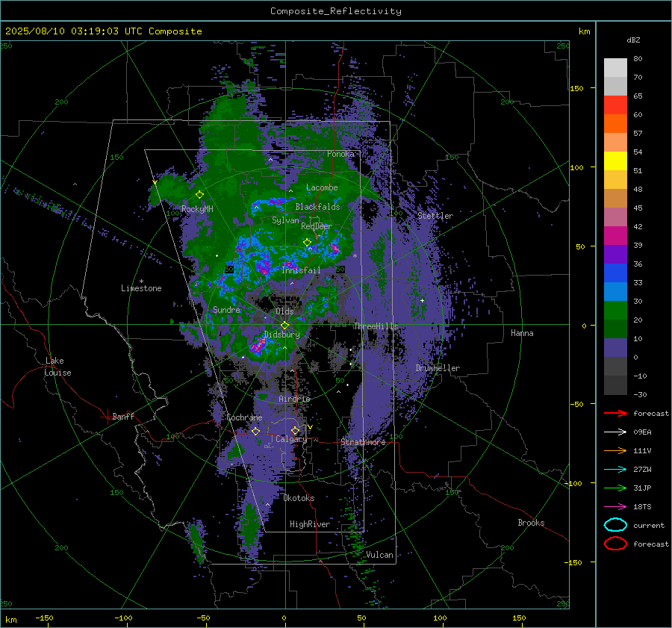
Task: Click the magenta 18TS arrow icon
Action: (x=615, y=507)
